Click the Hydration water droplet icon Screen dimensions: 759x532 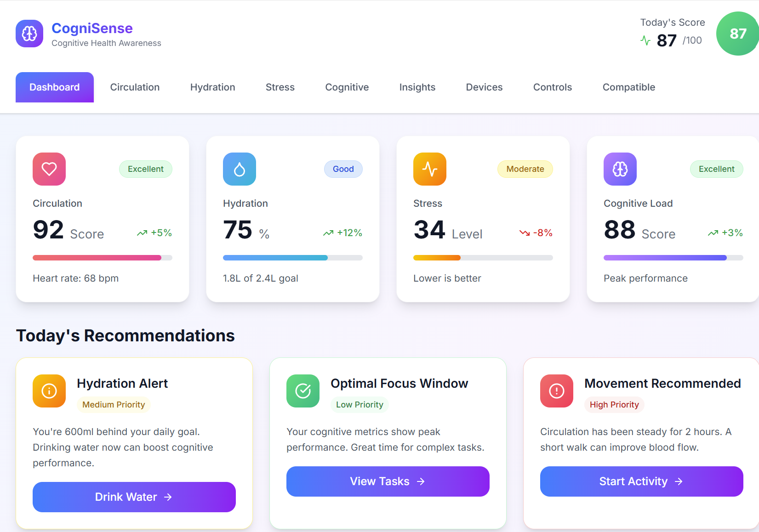[240, 169]
